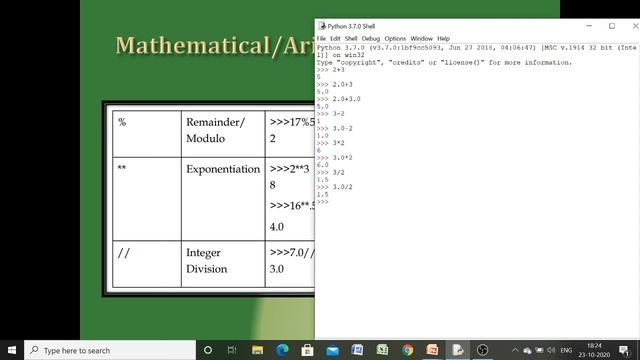Open Microsoft Store from the taskbar
Viewport: 640px width, 360px height.
(x=307, y=350)
